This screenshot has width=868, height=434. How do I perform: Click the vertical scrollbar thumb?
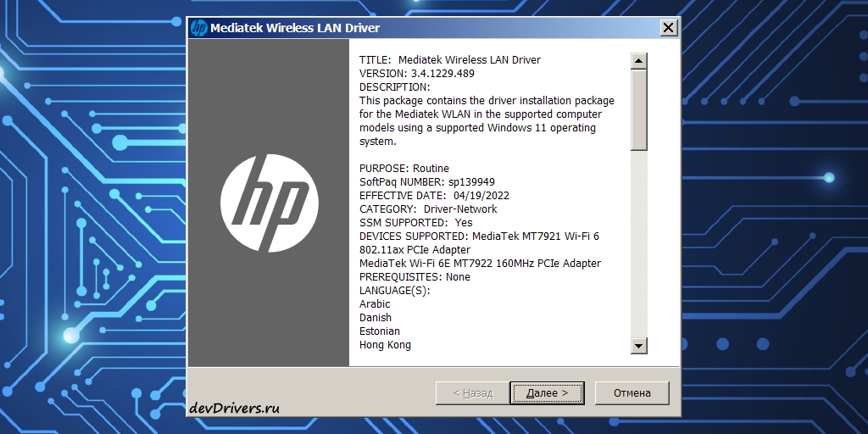(x=639, y=109)
